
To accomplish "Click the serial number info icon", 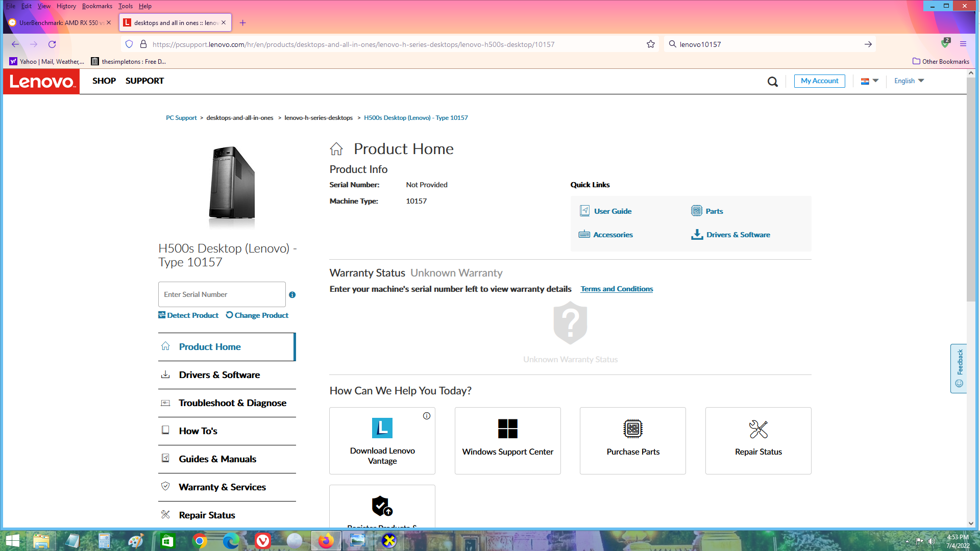I will pos(292,295).
